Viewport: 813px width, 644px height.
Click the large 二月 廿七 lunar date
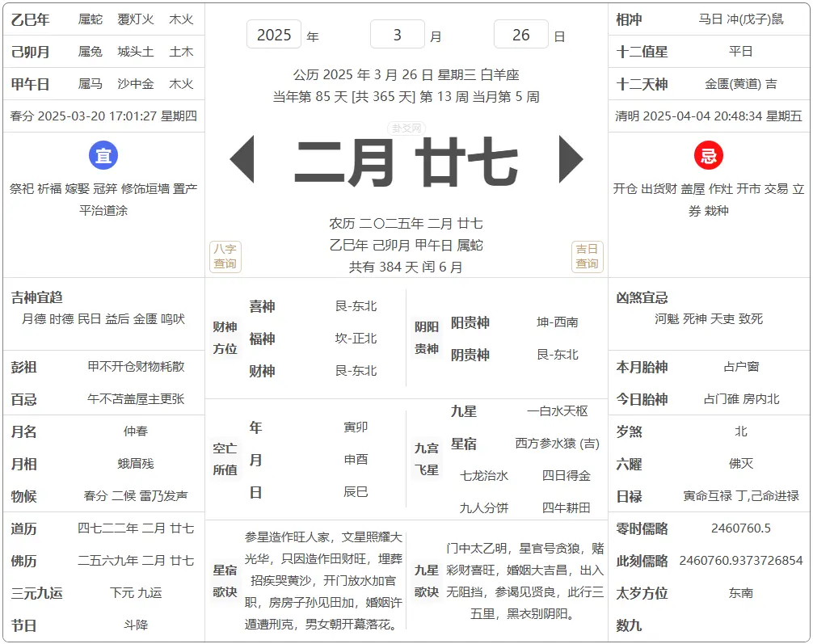point(406,164)
